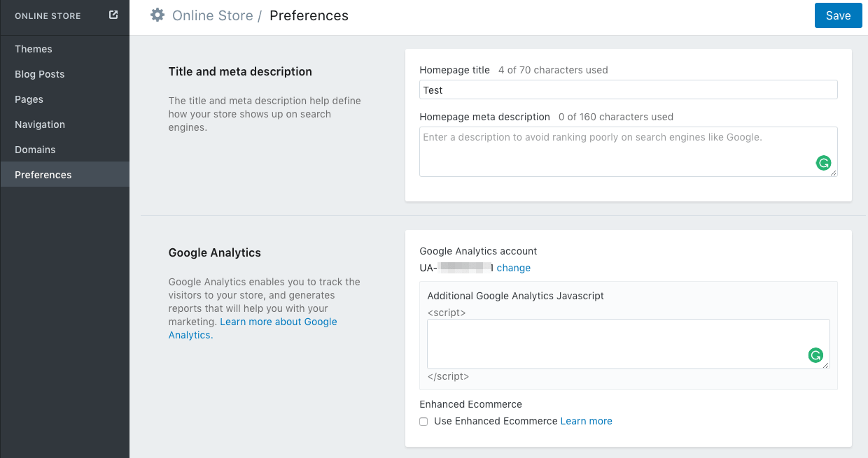
Task: Open Grammarly in the Analytics script box
Action: click(x=815, y=355)
